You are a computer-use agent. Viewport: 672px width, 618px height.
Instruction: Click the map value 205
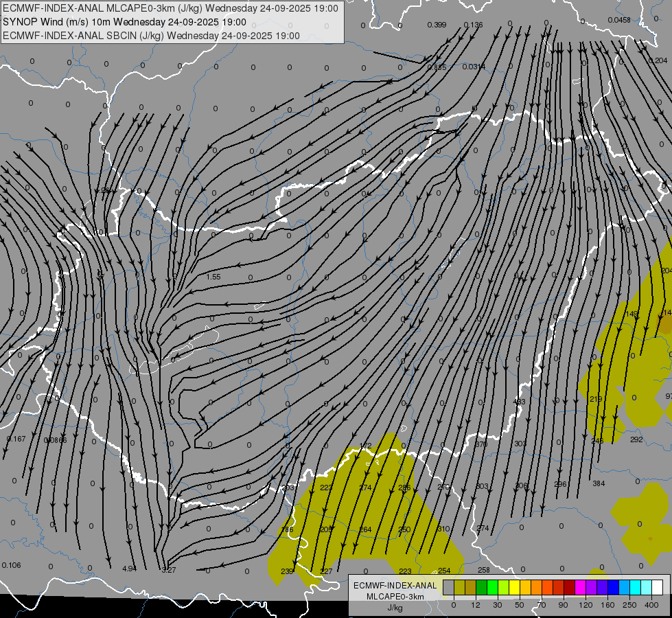pyautogui.click(x=326, y=529)
